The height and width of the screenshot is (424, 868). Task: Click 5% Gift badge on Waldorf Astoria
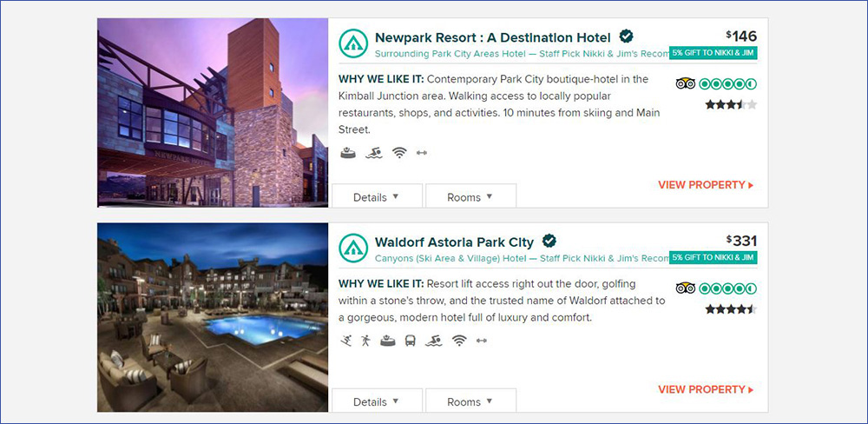(713, 258)
